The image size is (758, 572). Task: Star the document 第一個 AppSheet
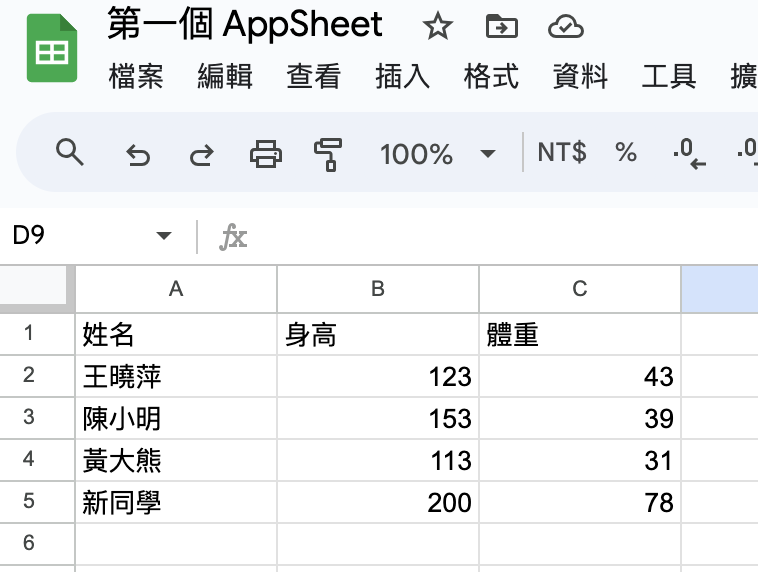pyautogui.click(x=437, y=27)
